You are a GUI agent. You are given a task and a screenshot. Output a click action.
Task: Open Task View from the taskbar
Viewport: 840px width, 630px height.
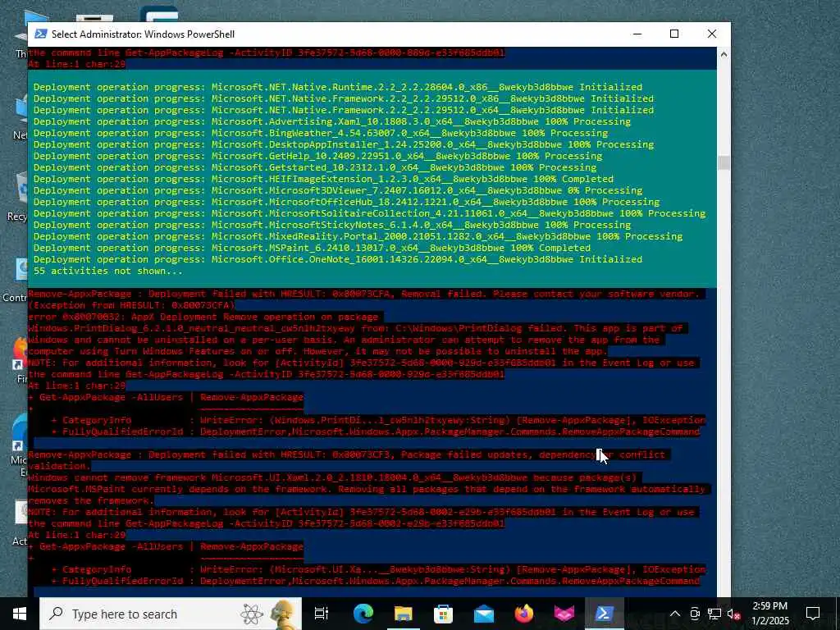(322, 614)
